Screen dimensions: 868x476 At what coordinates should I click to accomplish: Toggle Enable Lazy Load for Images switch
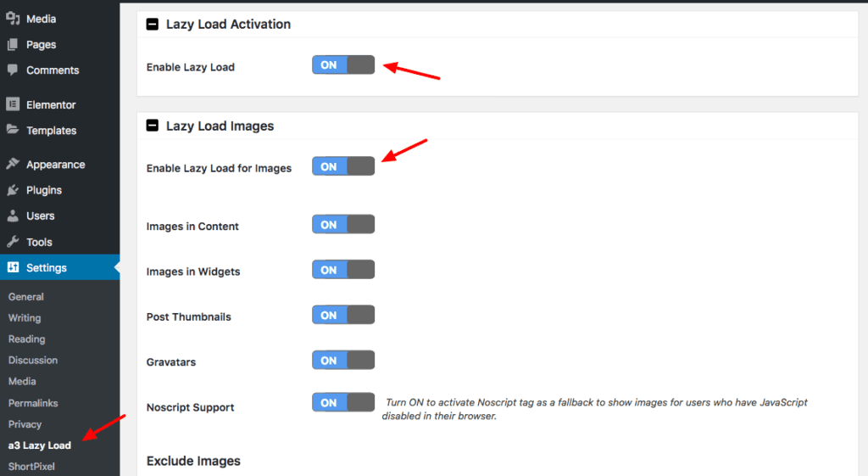tap(343, 167)
